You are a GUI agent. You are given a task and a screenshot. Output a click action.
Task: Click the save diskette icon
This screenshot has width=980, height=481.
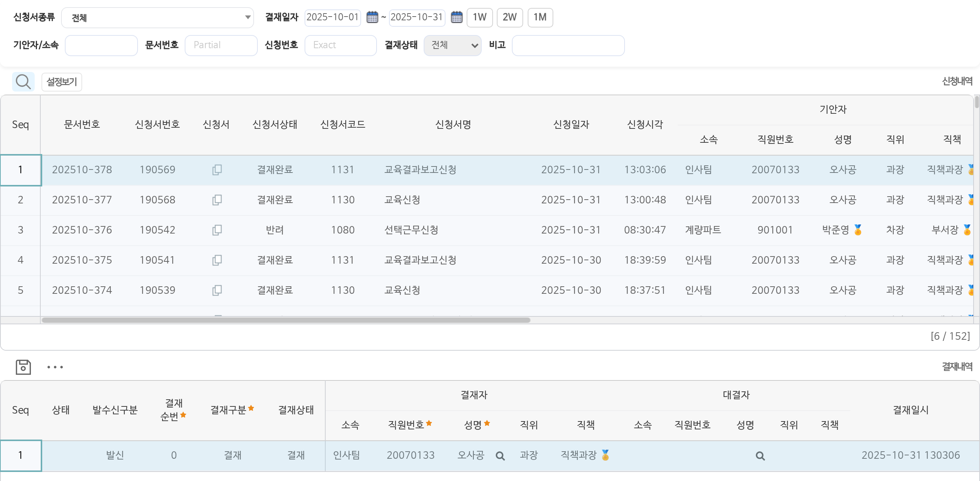23,367
